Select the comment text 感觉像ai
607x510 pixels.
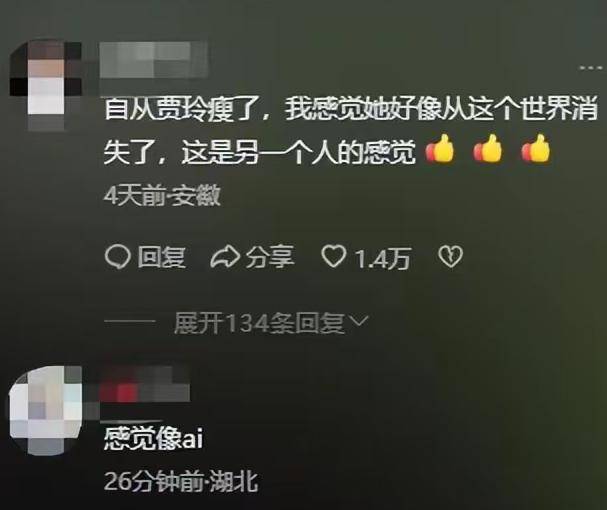click(153, 438)
